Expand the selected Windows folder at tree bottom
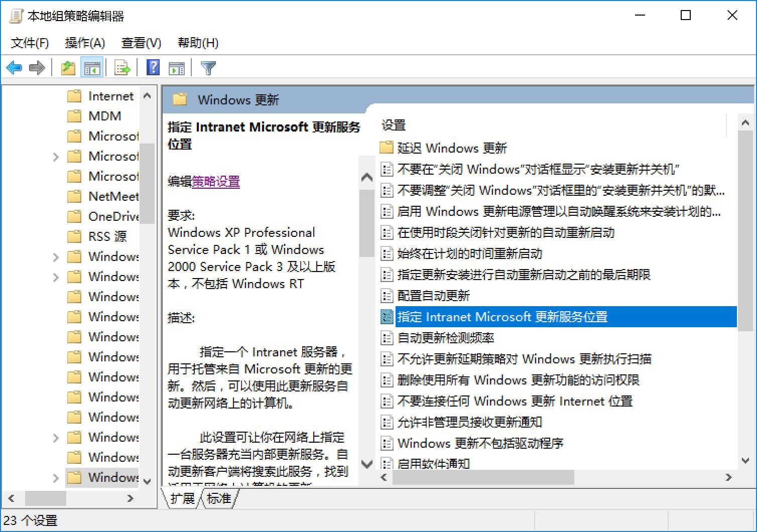The height and width of the screenshot is (532, 757). coord(56,478)
